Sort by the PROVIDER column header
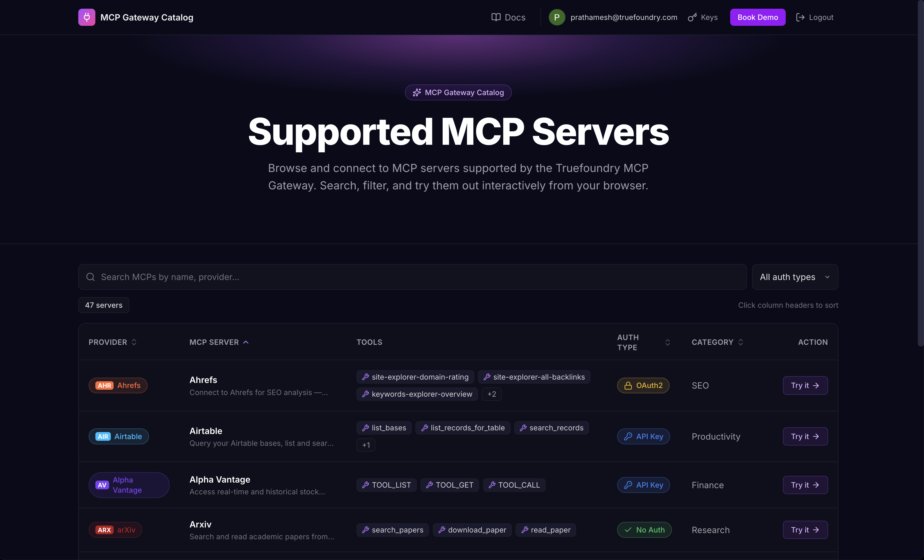 tap(112, 342)
